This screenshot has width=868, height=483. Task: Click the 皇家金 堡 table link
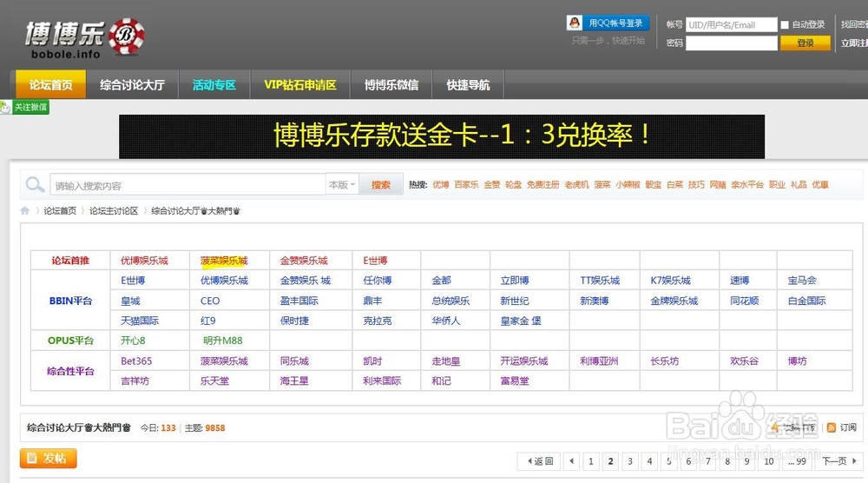(x=521, y=321)
